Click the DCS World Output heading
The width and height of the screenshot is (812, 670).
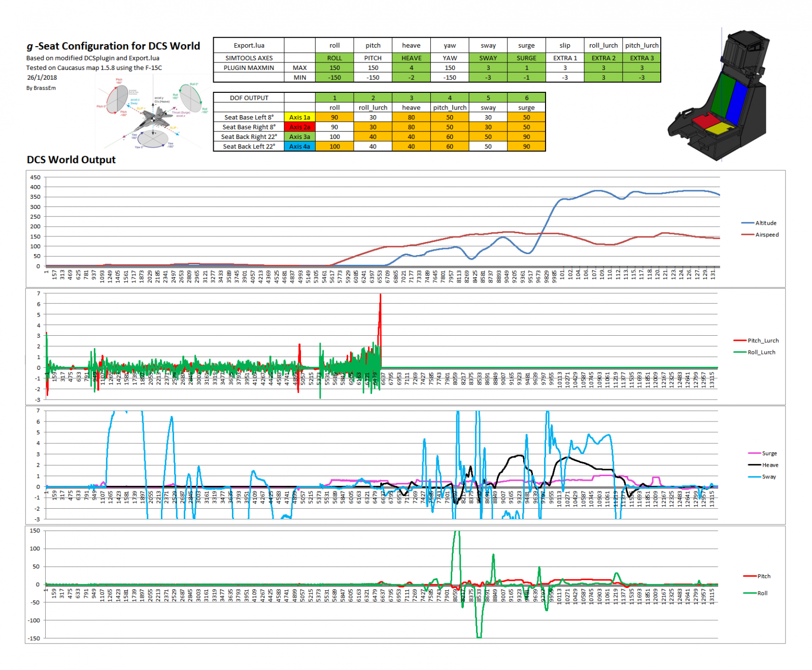71,160
